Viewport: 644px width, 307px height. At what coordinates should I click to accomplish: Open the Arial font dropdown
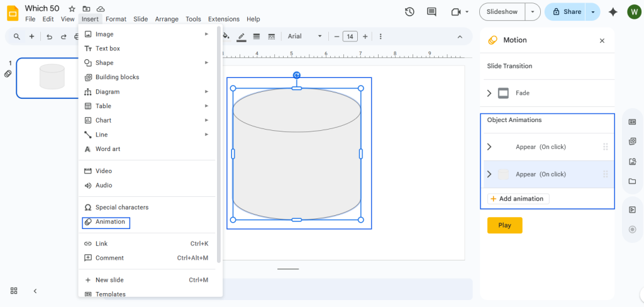pyautogui.click(x=305, y=36)
